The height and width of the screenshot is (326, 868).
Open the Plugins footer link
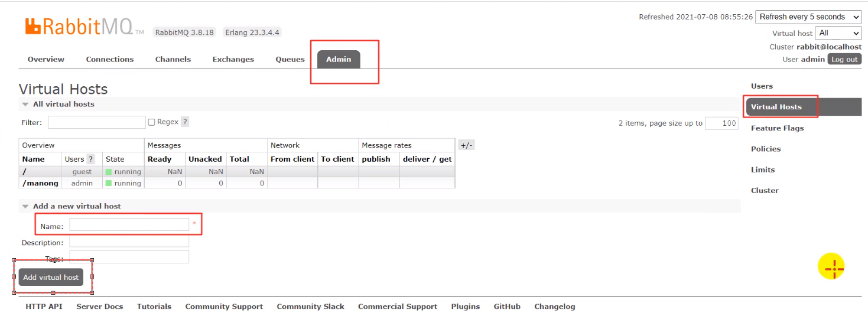click(x=466, y=307)
